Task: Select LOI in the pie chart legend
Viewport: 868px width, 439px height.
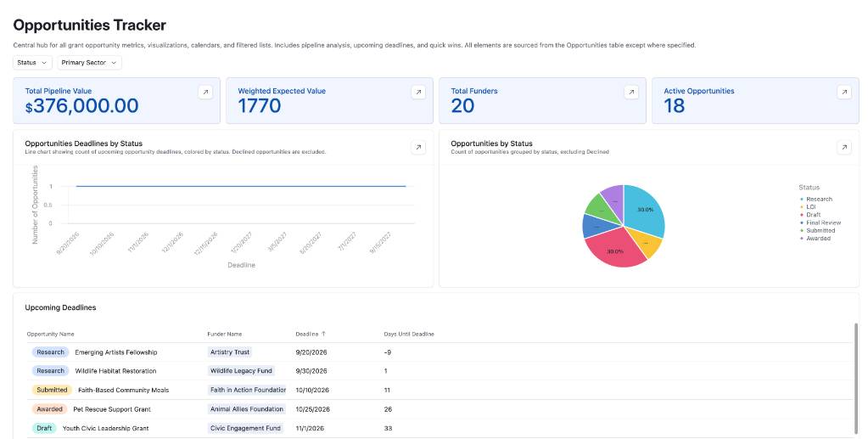Action: coord(808,206)
